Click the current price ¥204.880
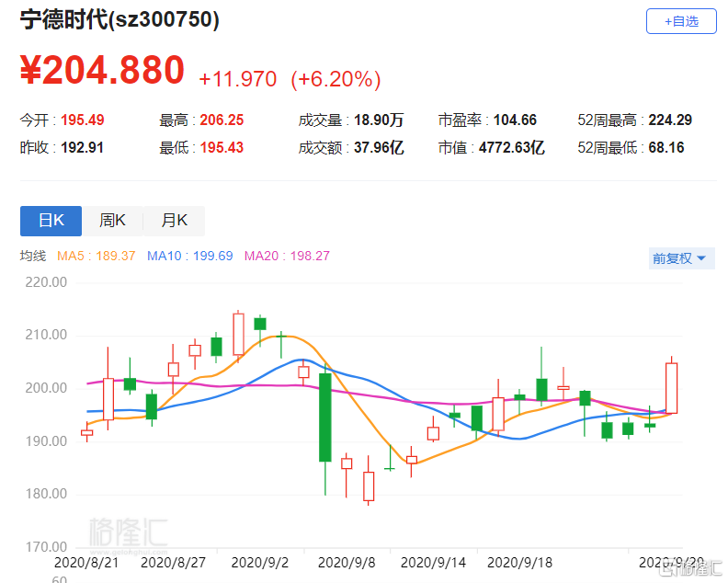This screenshot has height=583, width=728. (103, 70)
